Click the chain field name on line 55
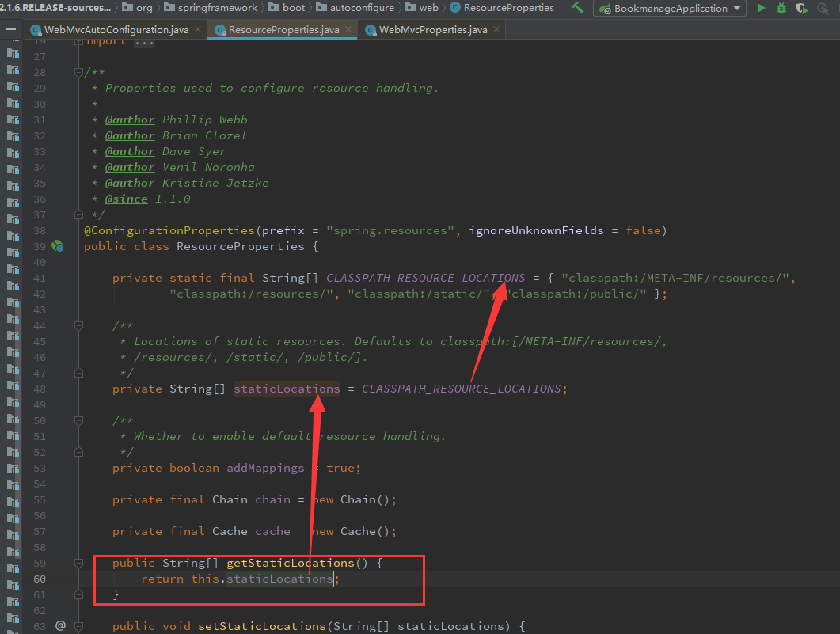This screenshot has height=634, width=840. click(272, 499)
